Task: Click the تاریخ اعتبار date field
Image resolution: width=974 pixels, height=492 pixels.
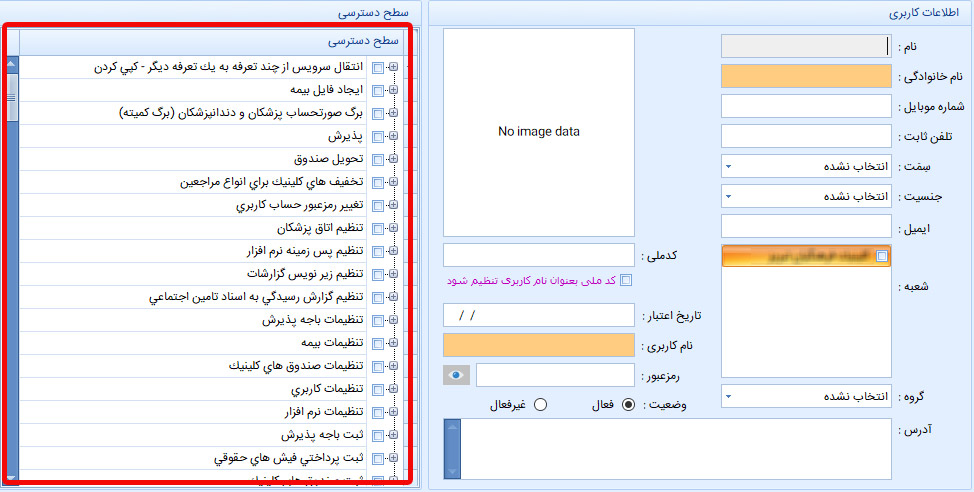Action: 539,315
